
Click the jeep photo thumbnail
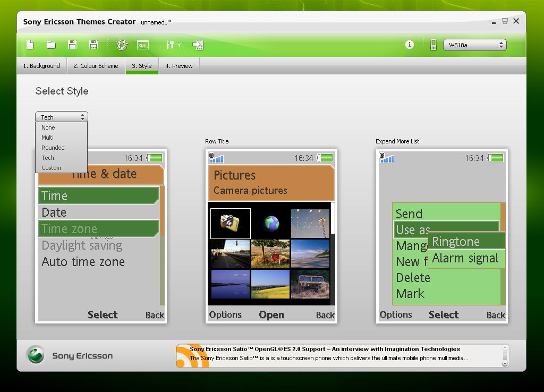coord(310,284)
